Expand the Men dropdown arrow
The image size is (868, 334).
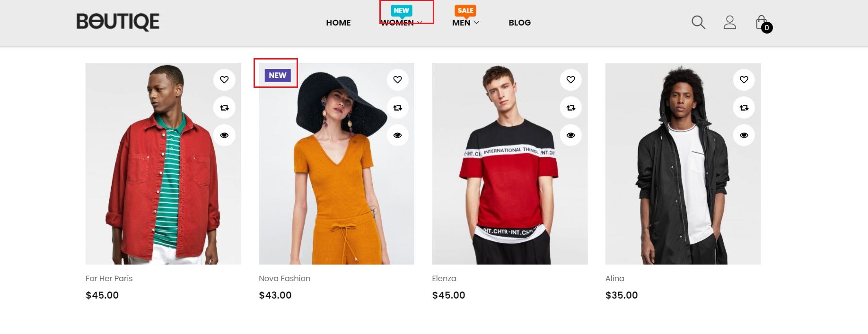click(x=476, y=23)
